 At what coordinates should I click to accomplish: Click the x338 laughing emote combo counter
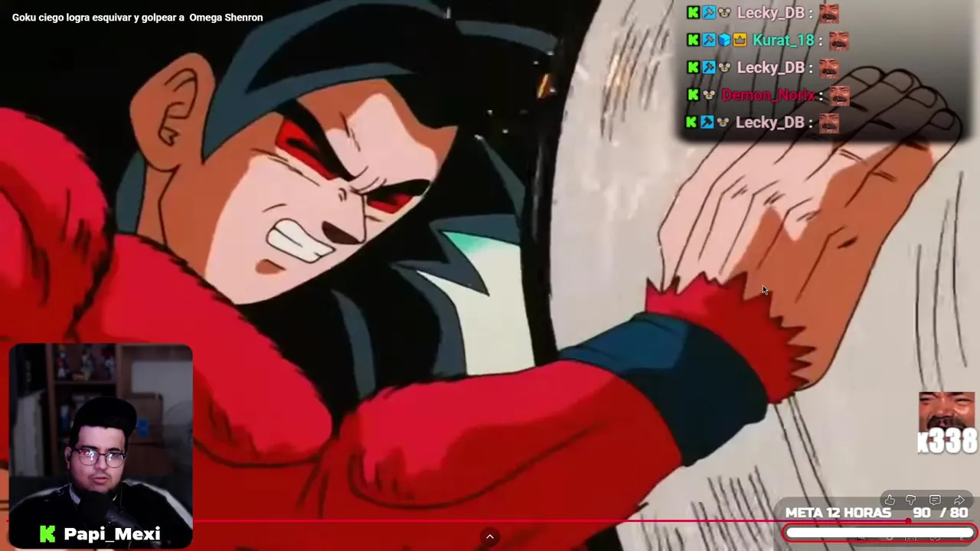947,423
